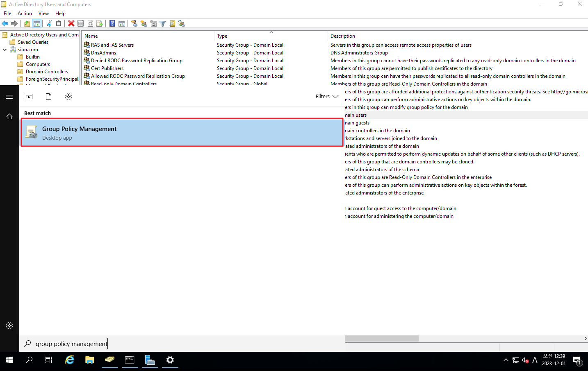Filter search results to Apps
The width and height of the screenshot is (588, 371).
29,97
